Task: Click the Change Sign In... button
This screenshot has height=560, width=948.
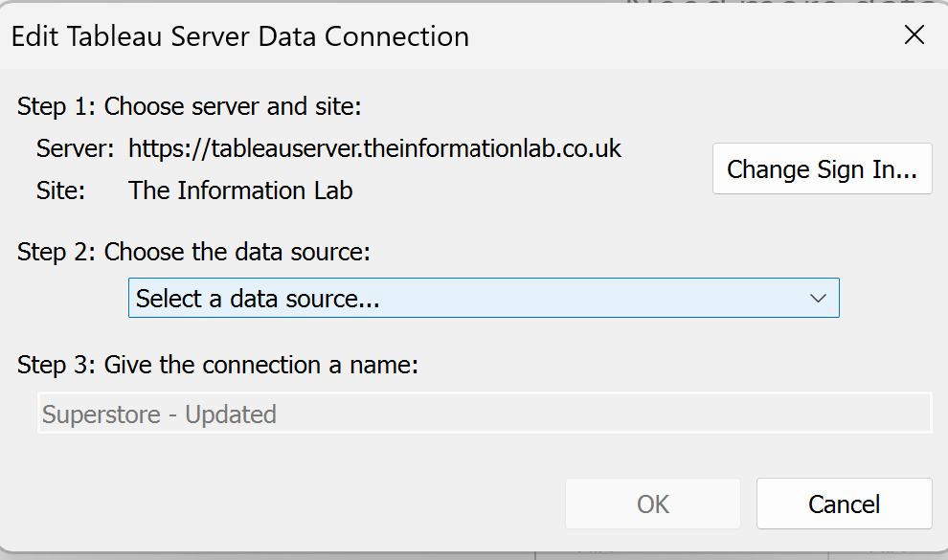Action: pyautogui.click(x=823, y=168)
